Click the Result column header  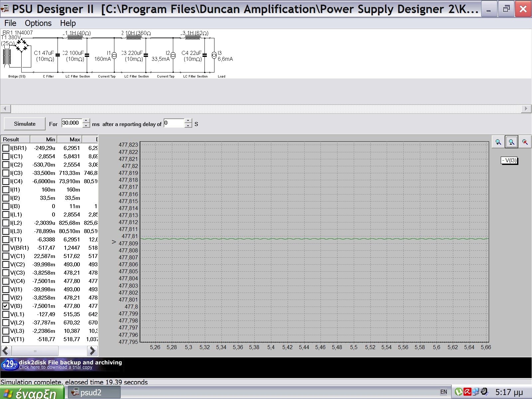pyautogui.click(x=15, y=139)
